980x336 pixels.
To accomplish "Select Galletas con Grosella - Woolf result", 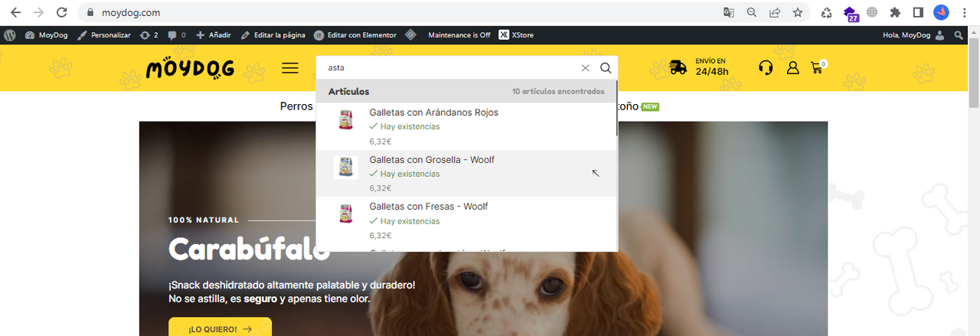I will (466, 173).
